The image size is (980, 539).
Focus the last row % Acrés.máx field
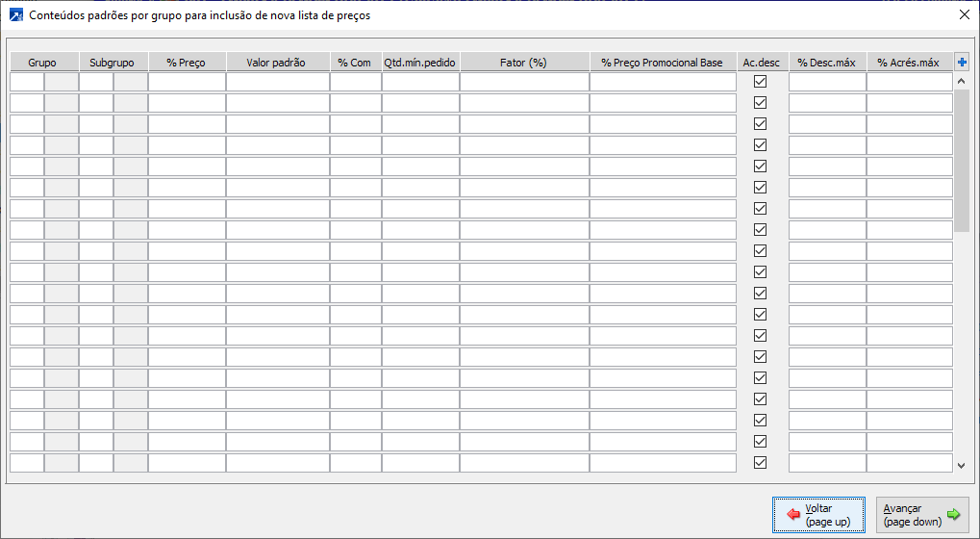910,463
